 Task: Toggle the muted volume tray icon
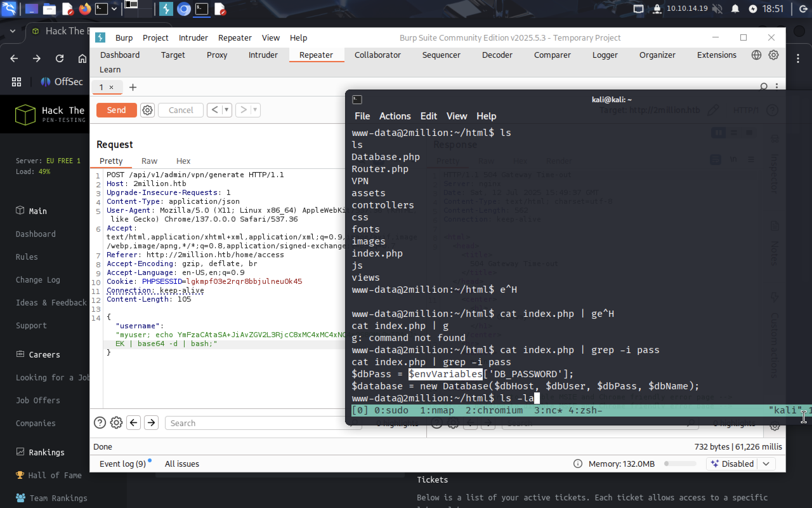tap(717, 9)
